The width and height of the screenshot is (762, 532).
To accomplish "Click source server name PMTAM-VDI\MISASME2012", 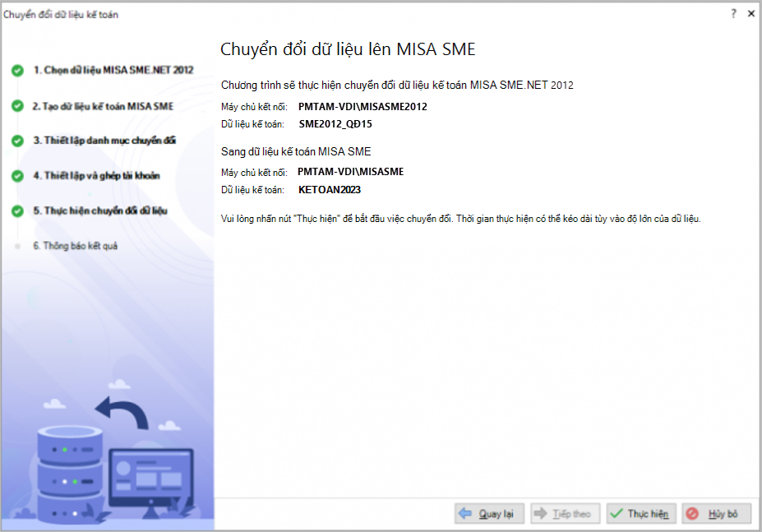I will pyautogui.click(x=363, y=107).
